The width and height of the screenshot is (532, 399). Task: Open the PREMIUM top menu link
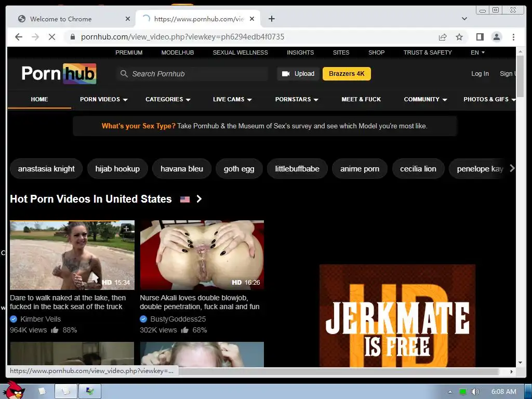pyautogui.click(x=129, y=52)
